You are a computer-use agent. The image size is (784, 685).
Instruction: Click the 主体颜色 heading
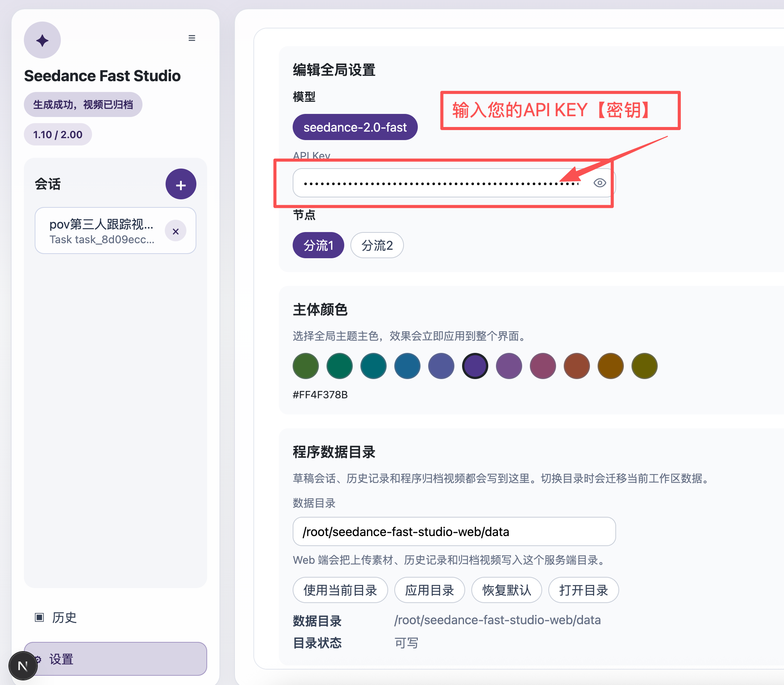pyautogui.click(x=320, y=309)
